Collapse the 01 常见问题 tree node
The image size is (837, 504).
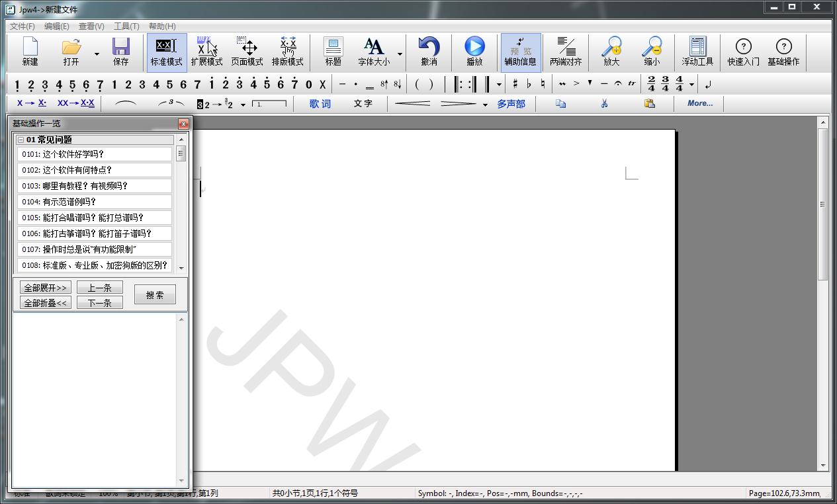click(21, 140)
